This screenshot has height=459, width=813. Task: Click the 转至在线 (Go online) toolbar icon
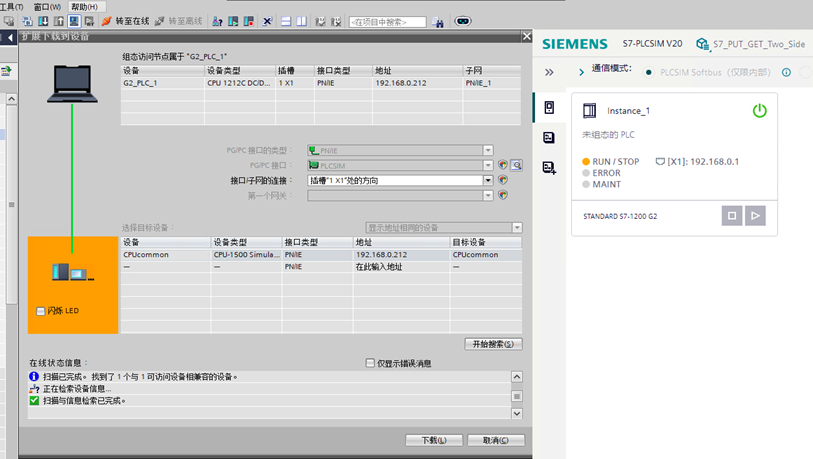125,21
